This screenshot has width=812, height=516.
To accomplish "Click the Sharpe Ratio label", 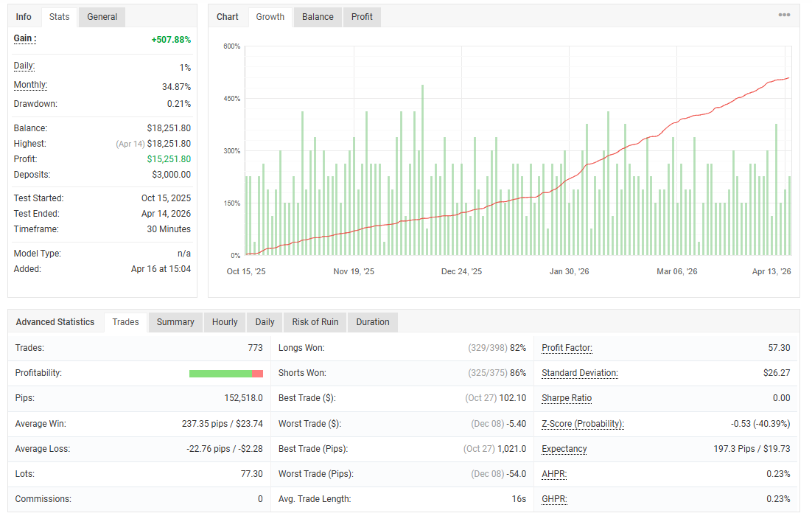I will pyautogui.click(x=567, y=398).
